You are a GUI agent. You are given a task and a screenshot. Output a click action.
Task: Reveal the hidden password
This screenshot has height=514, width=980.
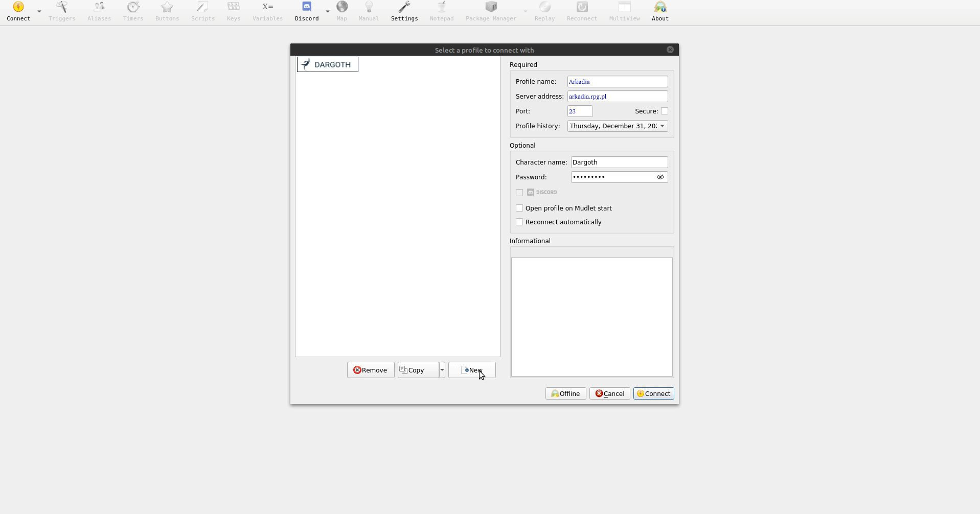660,177
